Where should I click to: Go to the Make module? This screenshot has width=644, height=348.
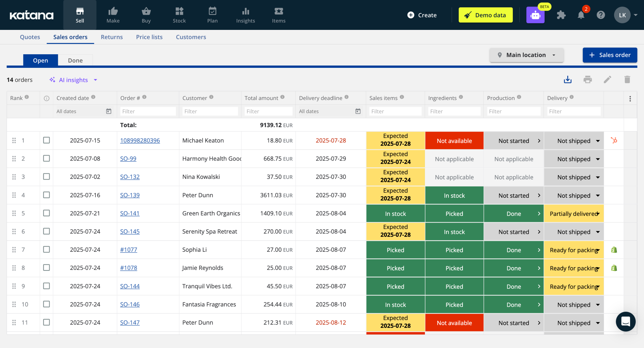tap(113, 15)
